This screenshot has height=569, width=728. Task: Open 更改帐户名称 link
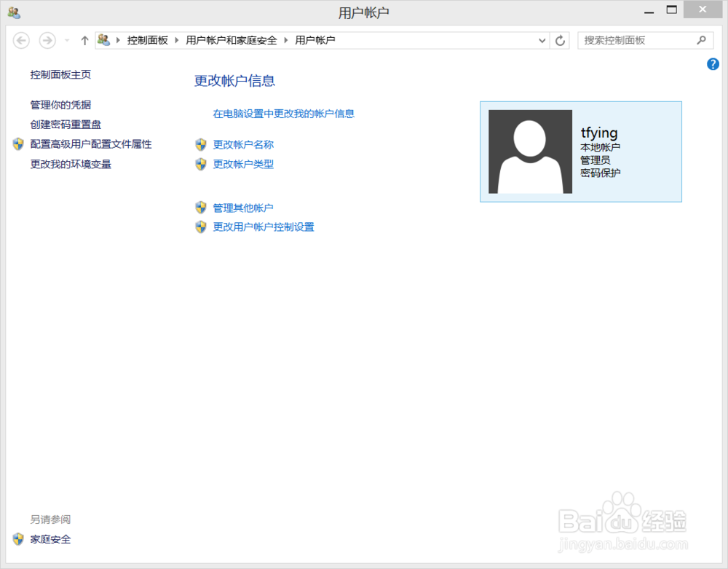[x=243, y=144]
